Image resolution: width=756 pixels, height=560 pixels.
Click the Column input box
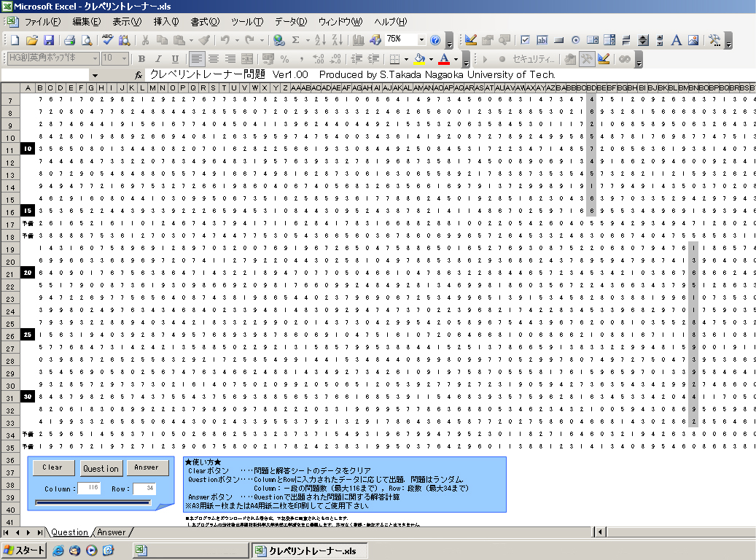click(89, 489)
